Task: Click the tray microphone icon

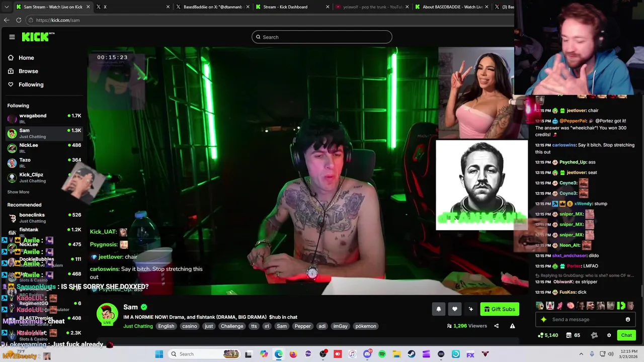Action: tap(592, 354)
